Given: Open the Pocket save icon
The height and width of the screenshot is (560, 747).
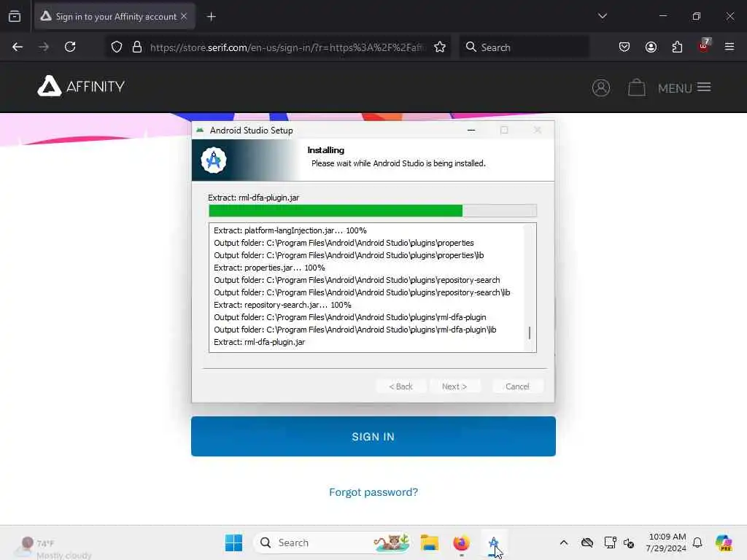Looking at the screenshot, I should pyautogui.click(x=624, y=47).
